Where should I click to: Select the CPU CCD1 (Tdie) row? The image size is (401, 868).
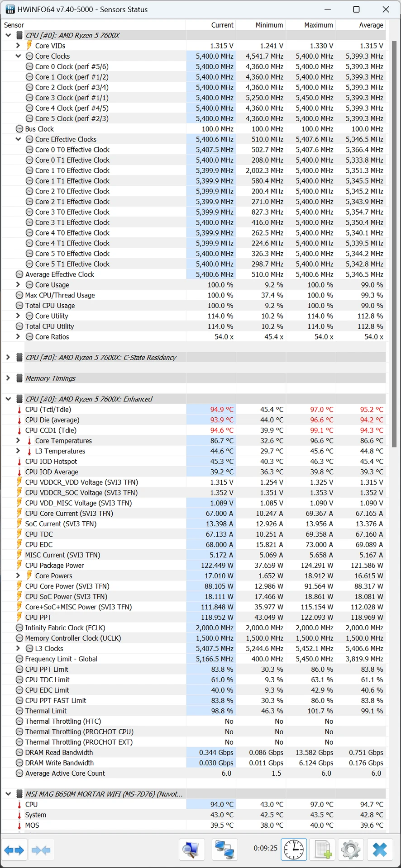tap(194, 430)
